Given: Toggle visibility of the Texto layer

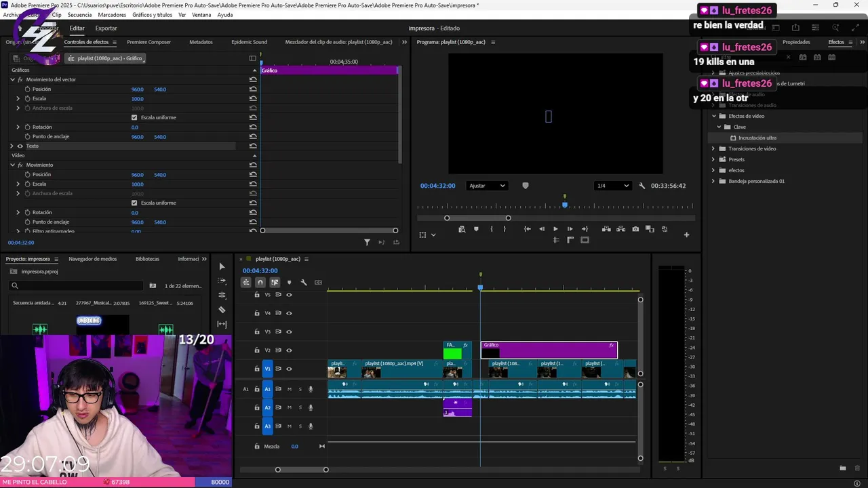Looking at the screenshot, I should click(20, 146).
